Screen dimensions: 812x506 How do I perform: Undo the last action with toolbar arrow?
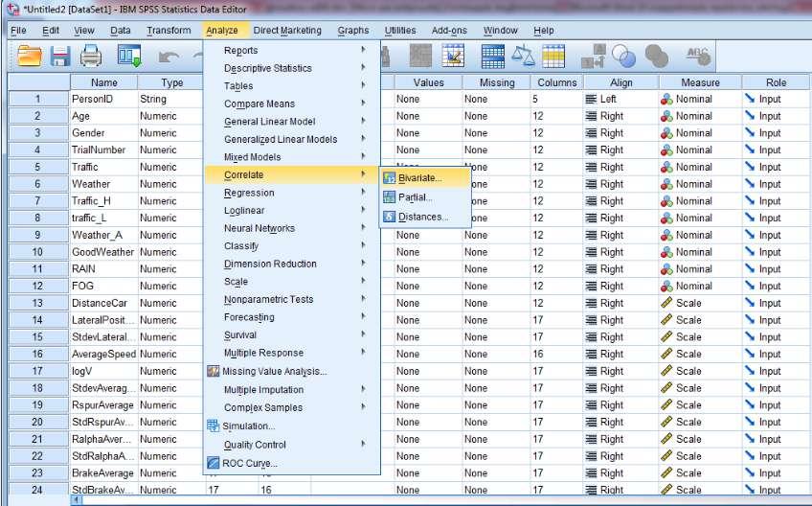coord(169,56)
